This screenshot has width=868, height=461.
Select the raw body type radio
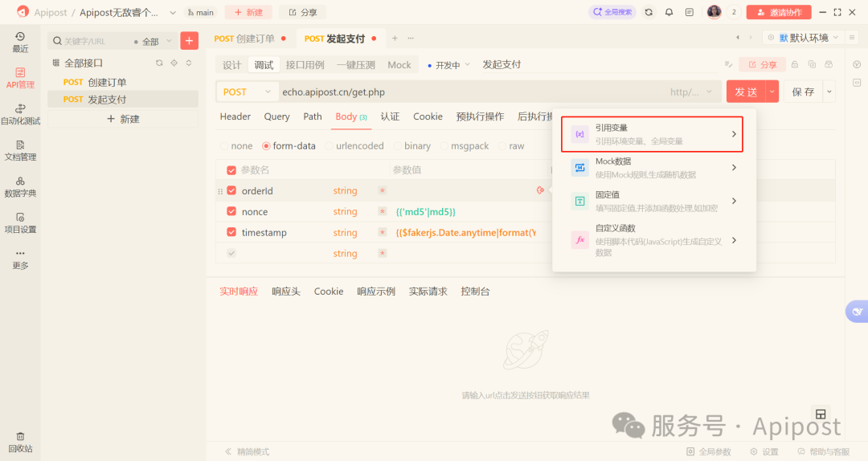click(x=502, y=146)
